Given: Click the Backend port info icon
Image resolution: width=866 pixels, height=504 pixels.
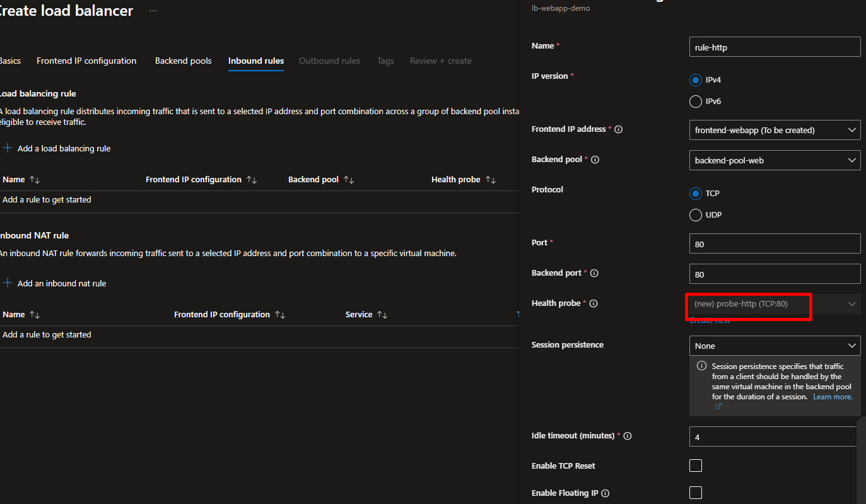Looking at the screenshot, I should [x=594, y=273].
